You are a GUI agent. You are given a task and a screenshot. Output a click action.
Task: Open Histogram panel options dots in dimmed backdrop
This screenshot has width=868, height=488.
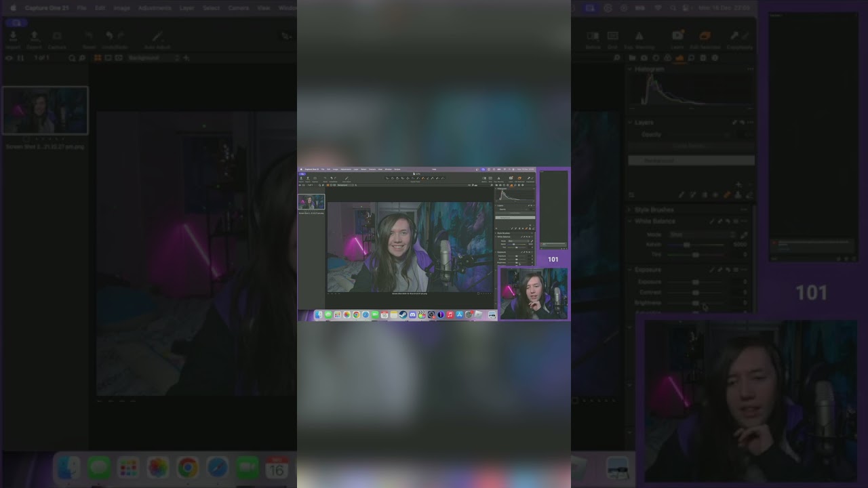tap(750, 70)
